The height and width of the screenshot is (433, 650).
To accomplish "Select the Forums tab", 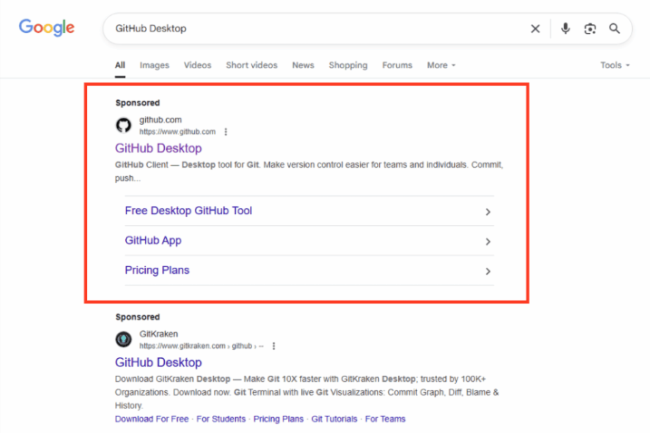I will [x=396, y=66].
